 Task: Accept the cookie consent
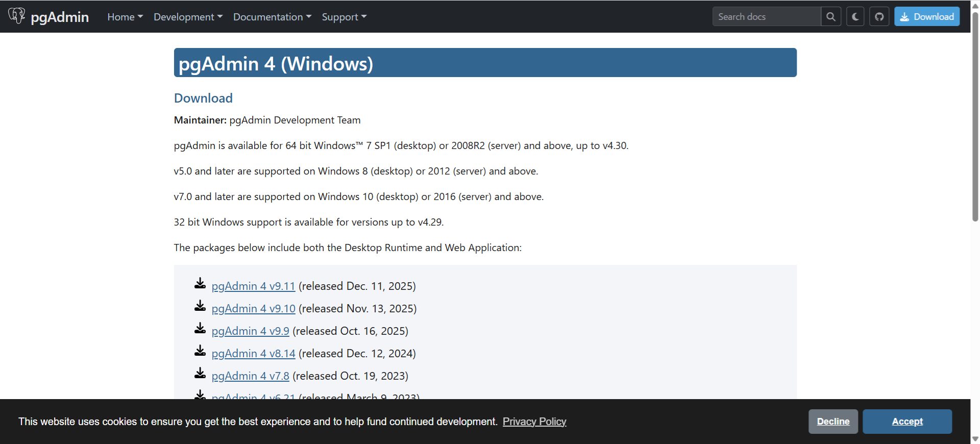[907, 422]
